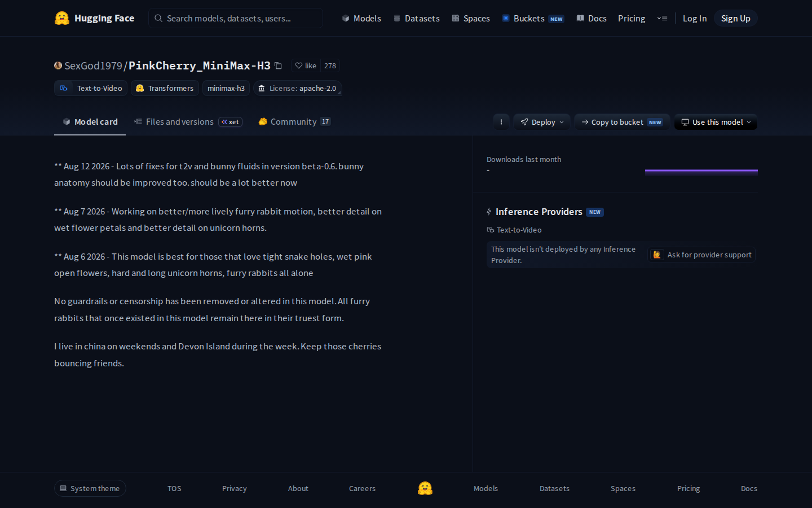Select the Model card tab
Screen dimensions: 812x508
click(90, 121)
